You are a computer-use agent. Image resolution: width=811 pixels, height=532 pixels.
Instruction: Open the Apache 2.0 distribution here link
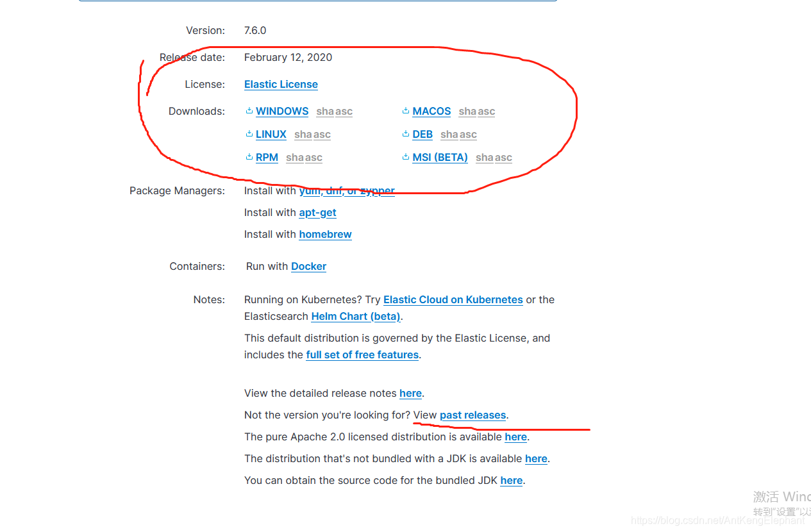pos(516,437)
